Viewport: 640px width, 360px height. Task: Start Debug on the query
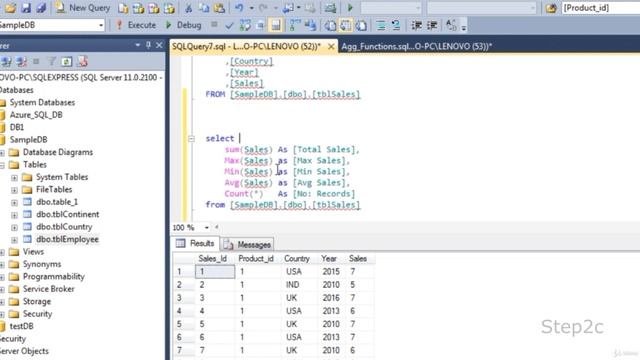183,25
